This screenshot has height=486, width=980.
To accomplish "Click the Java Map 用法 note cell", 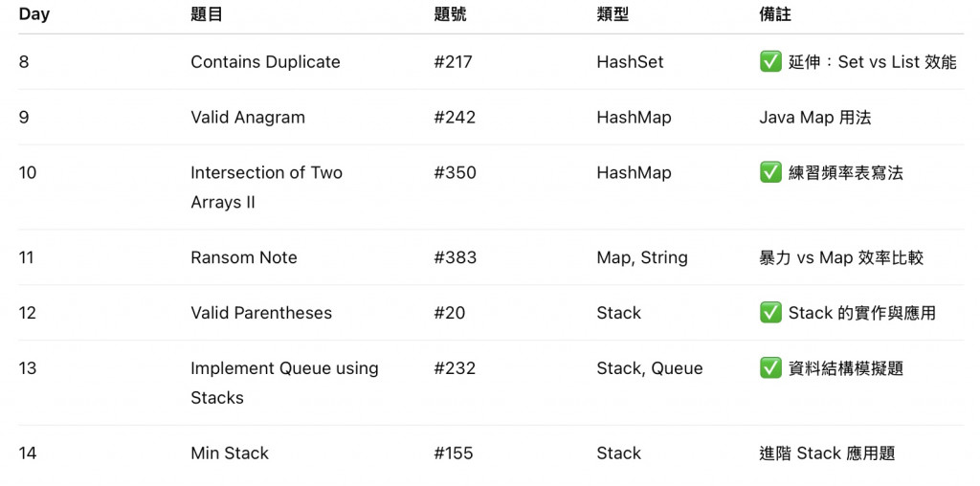I will [x=815, y=118].
